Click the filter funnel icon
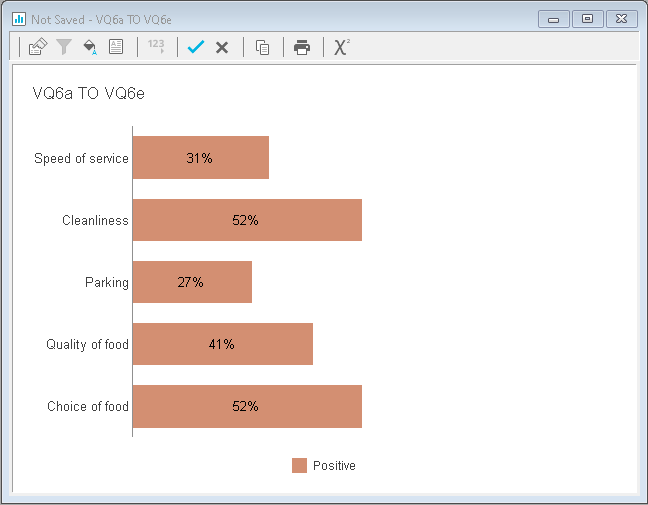Viewport: 648px width, 505px height. point(64,47)
